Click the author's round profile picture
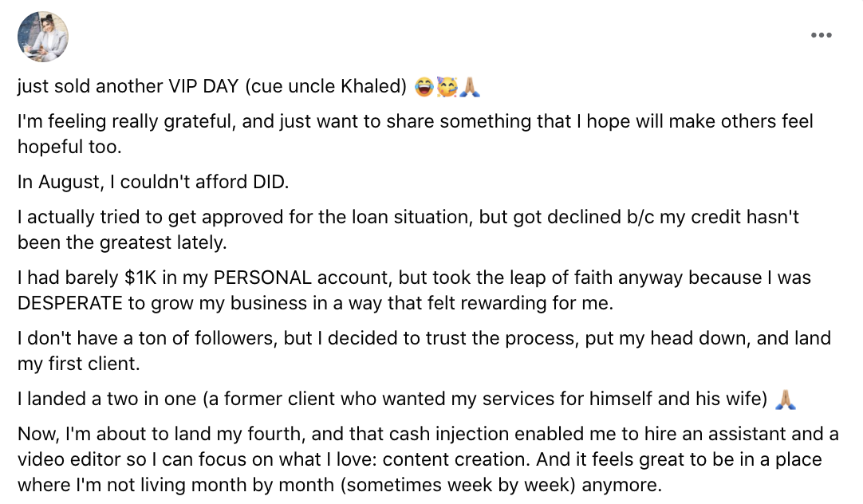This screenshot has width=863, height=504. coord(43,37)
